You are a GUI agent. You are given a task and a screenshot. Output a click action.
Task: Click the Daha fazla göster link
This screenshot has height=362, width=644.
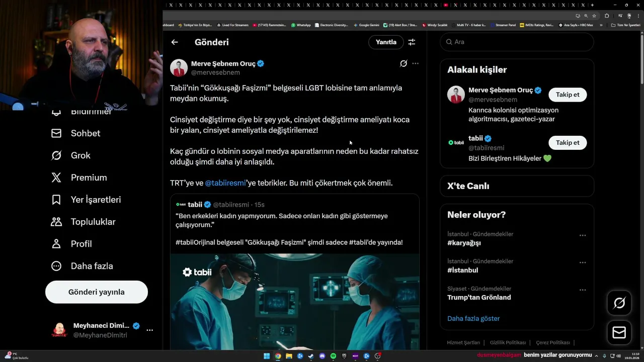[x=473, y=318]
